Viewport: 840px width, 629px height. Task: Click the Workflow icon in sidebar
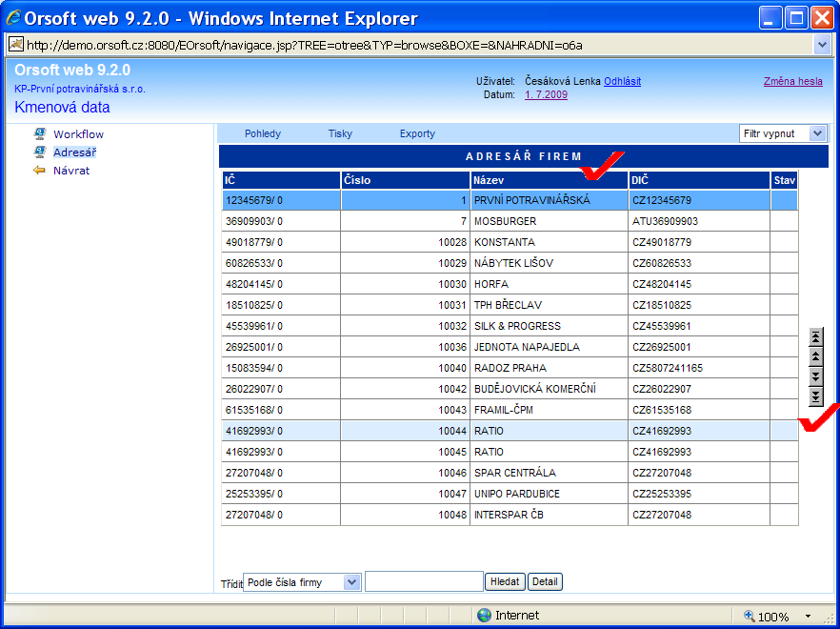point(39,134)
